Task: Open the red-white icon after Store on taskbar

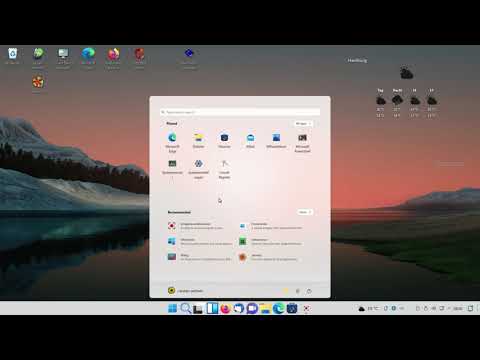Action: [306, 308]
